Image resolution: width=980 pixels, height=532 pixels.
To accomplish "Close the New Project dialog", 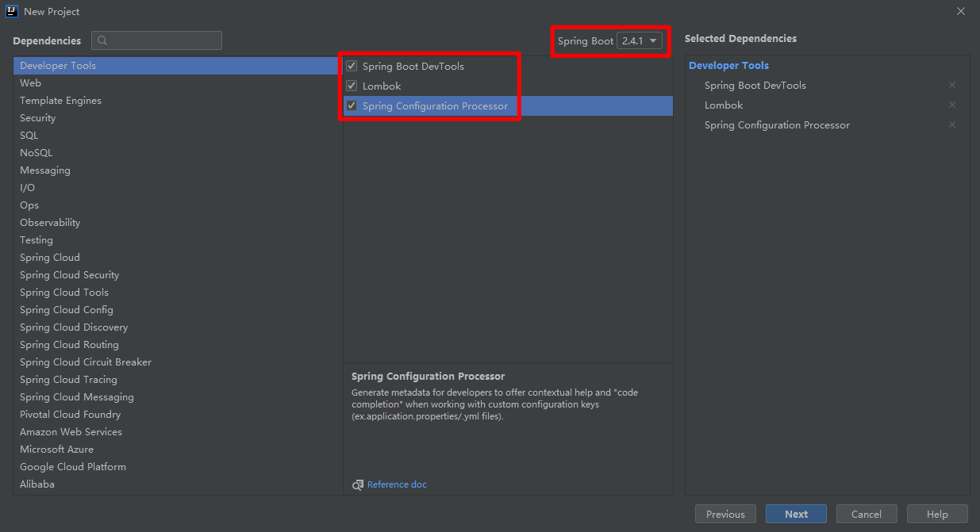I will (x=960, y=11).
